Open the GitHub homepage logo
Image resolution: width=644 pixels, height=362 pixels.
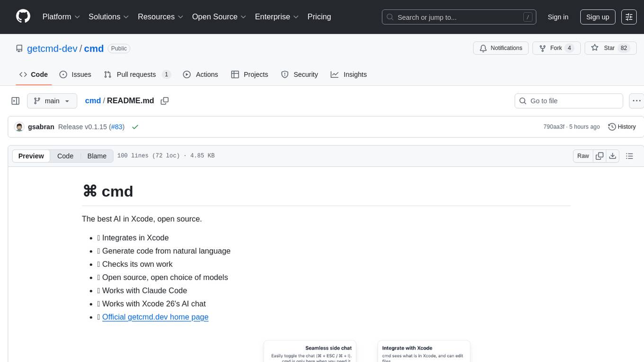tap(23, 17)
